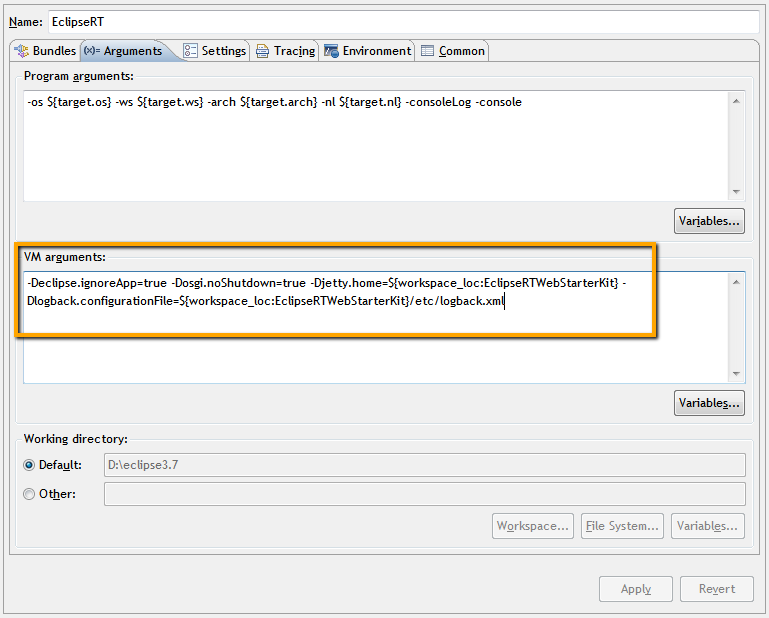Click the Default directory field D:\eclipse3.7
The width and height of the screenshot is (769, 618).
click(425, 464)
